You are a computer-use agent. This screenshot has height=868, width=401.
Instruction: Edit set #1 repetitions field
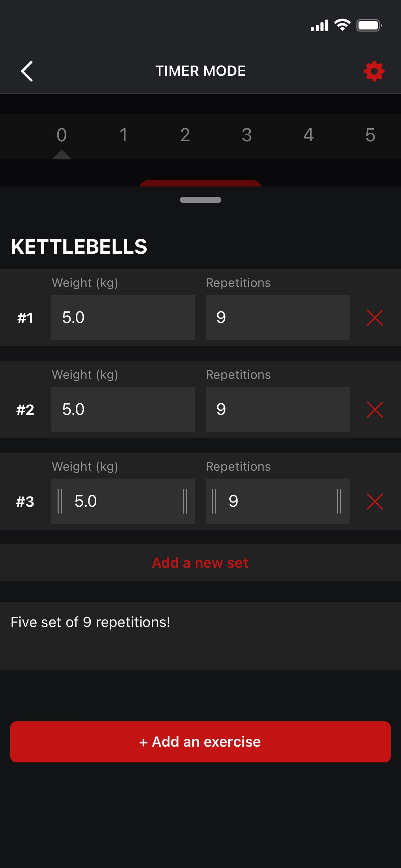click(277, 317)
